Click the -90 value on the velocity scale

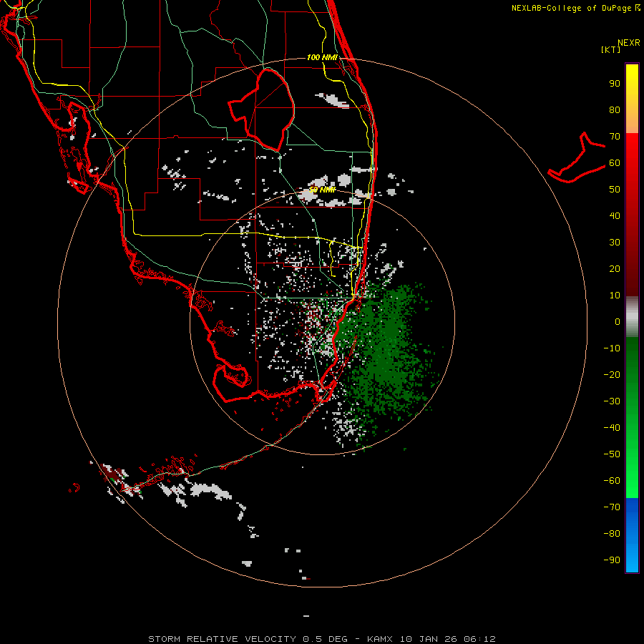click(x=612, y=560)
